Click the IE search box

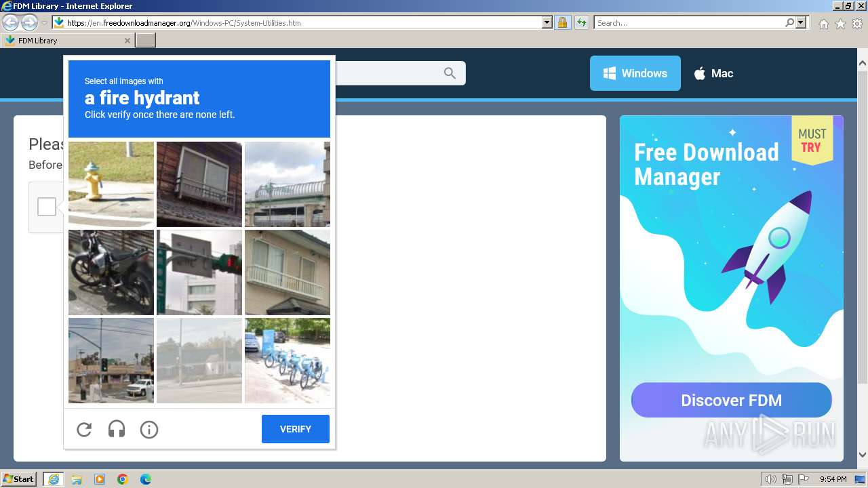[689, 22]
